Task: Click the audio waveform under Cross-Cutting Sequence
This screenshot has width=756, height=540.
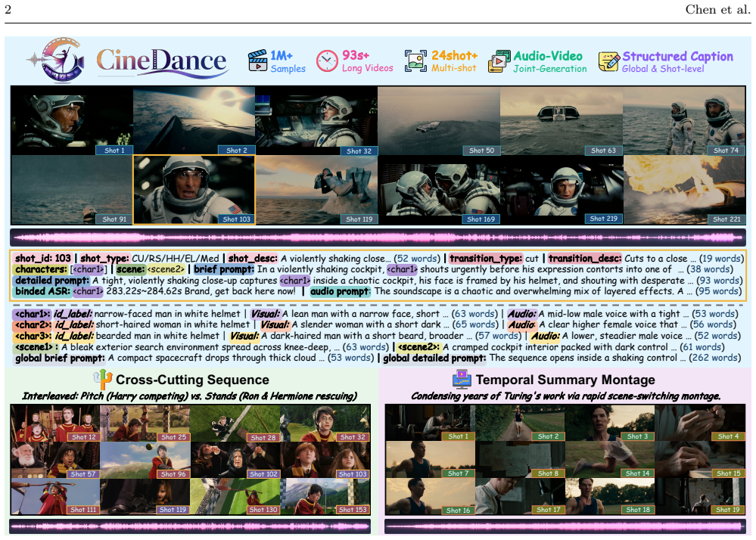Action: pyautogui.click(x=190, y=526)
